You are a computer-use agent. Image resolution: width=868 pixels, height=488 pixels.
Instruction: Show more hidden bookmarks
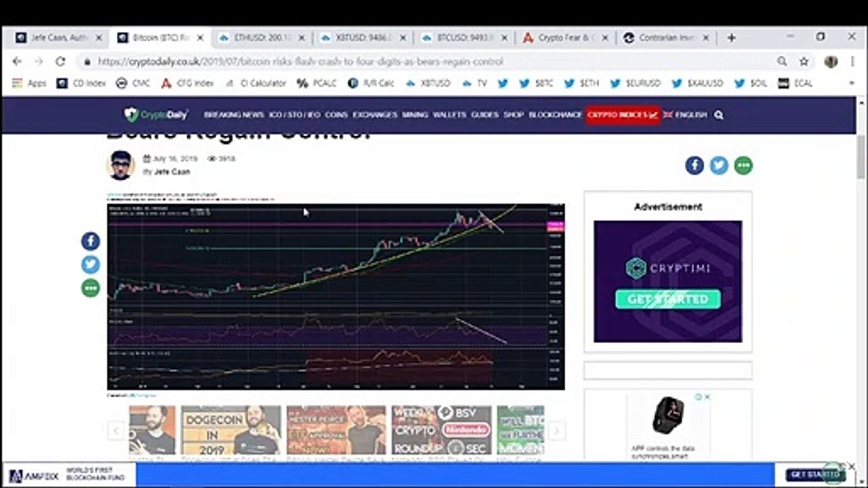pyautogui.click(x=852, y=83)
